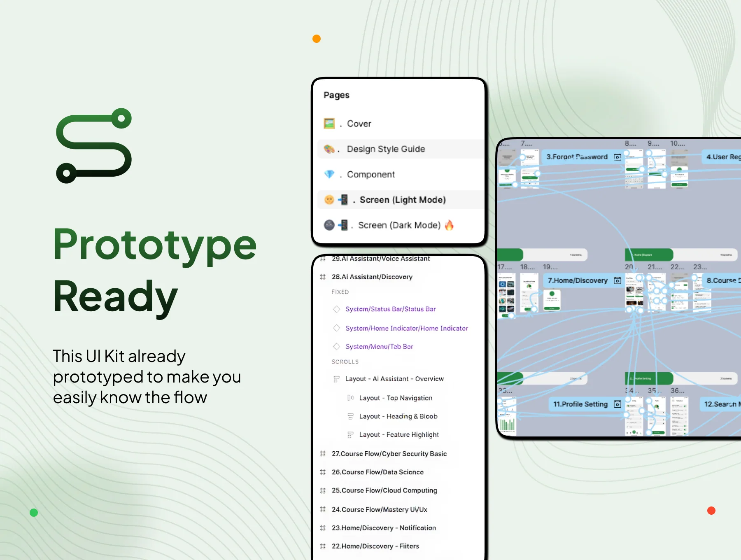Select frame 23.Home/Discovery - Notification
The height and width of the screenshot is (560, 741).
(x=384, y=528)
